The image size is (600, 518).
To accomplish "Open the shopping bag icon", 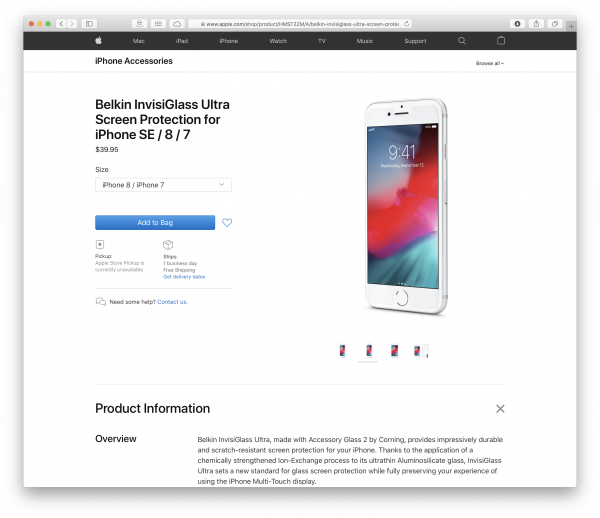I will pos(501,40).
